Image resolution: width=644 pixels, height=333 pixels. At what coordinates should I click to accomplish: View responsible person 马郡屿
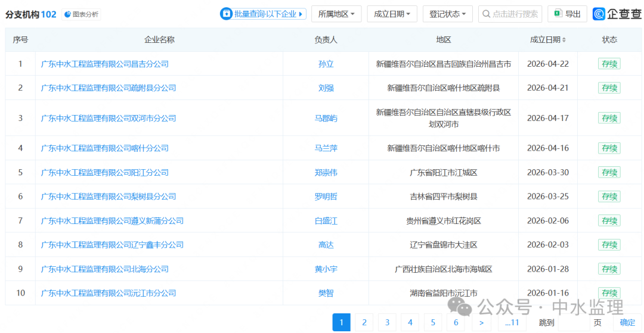coord(326,118)
